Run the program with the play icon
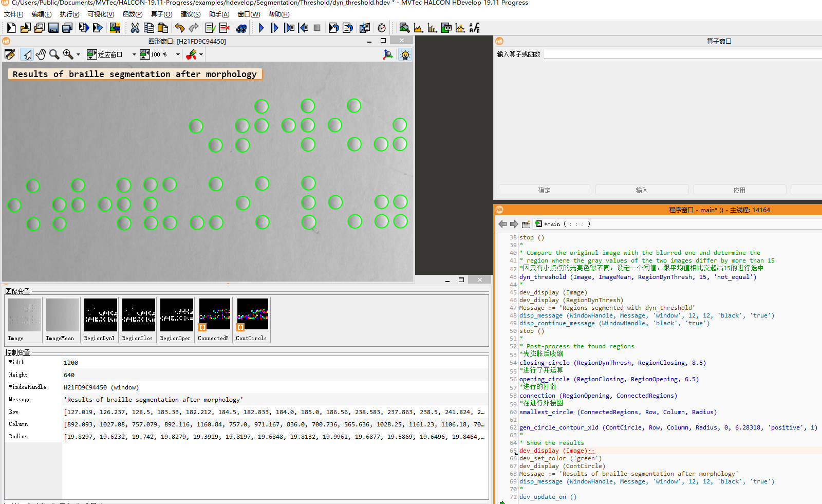Image resolution: width=822 pixels, height=504 pixels. [261, 28]
